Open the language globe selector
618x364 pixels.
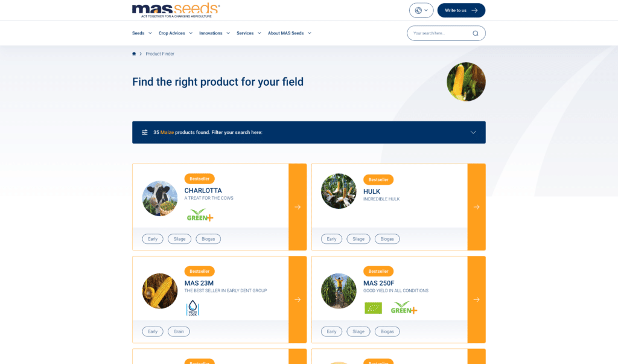click(421, 10)
